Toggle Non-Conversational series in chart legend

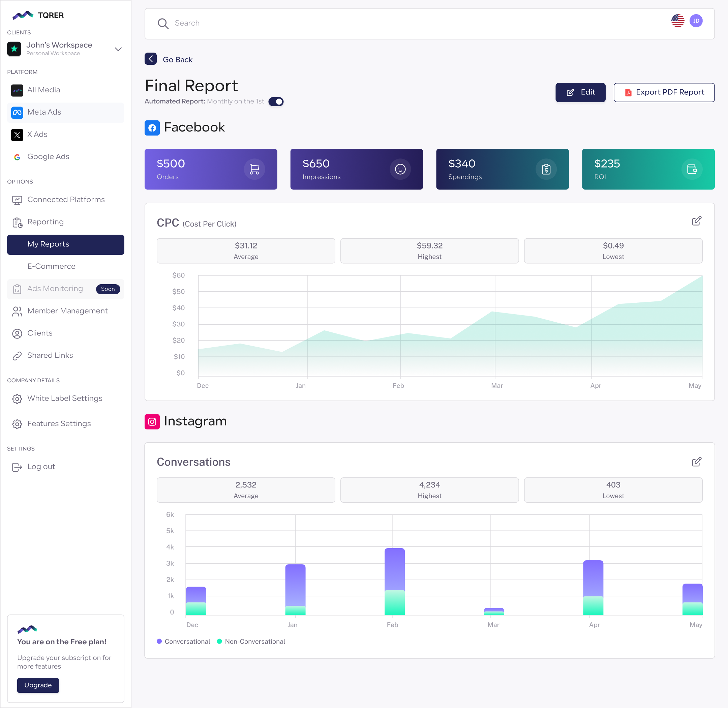(x=251, y=642)
